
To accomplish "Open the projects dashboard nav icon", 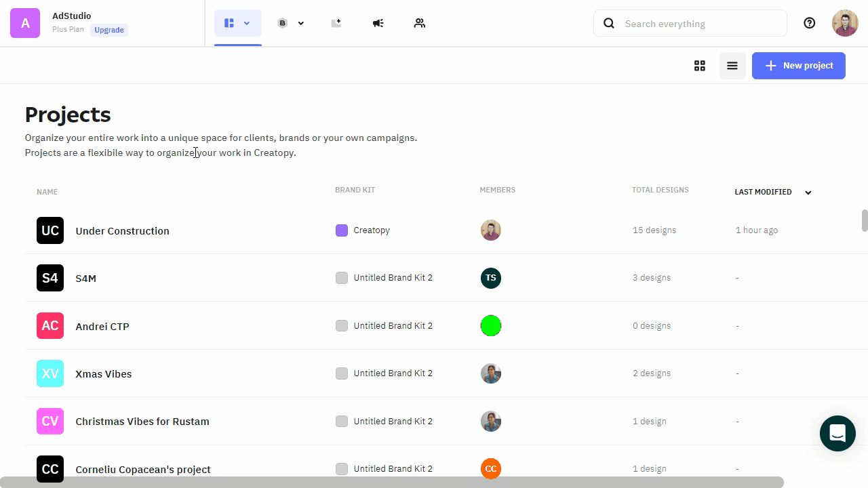I will click(229, 23).
